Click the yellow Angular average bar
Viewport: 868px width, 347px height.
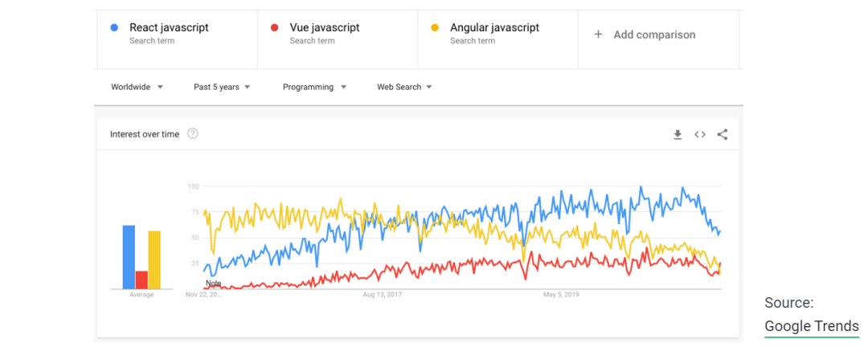pos(154,259)
